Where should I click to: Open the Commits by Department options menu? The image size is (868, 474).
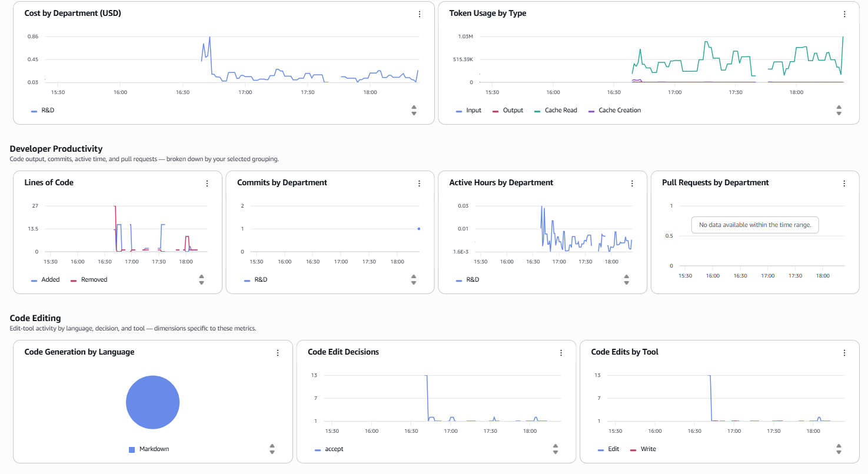tap(420, 183)
